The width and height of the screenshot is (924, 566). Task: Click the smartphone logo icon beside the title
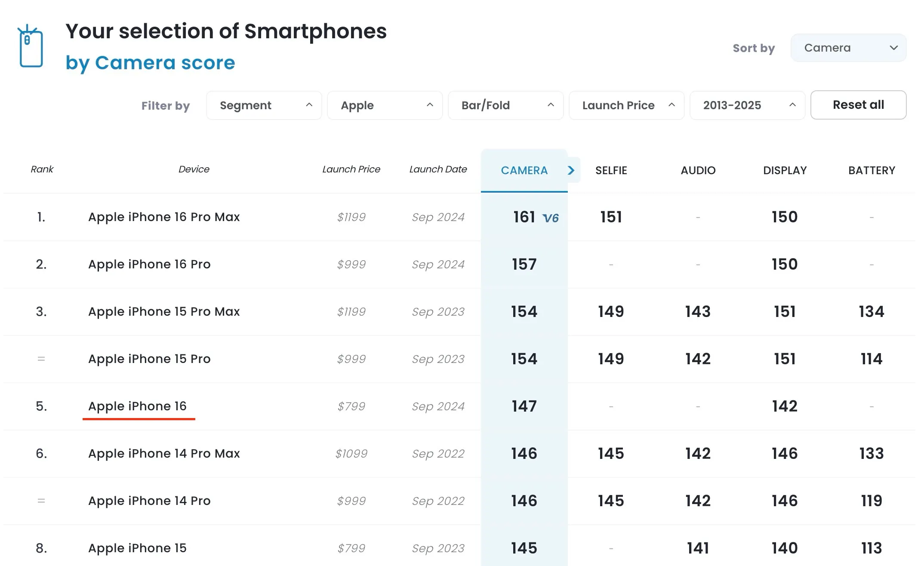point(31,46)
